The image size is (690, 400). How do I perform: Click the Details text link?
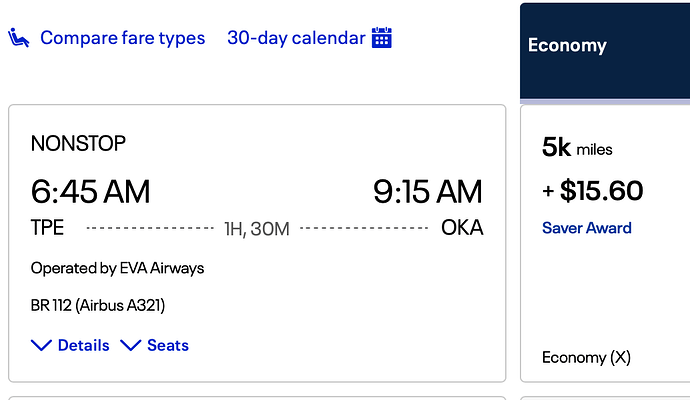click(x=84, y=345)
